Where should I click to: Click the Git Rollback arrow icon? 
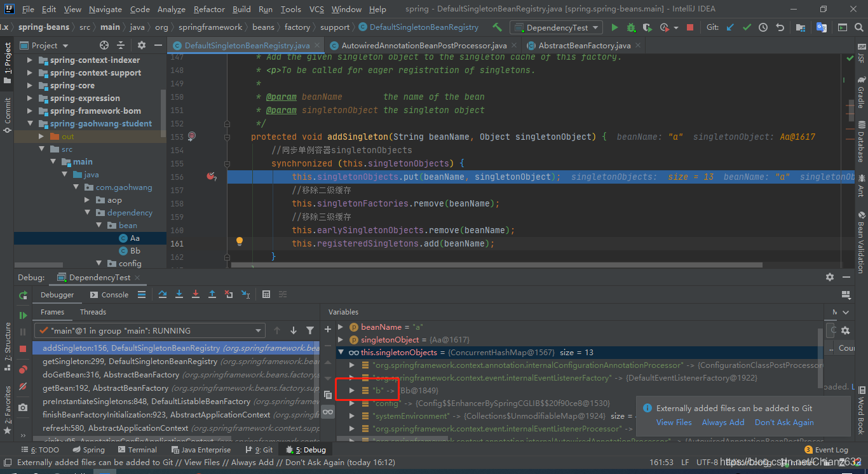(780, 27)
